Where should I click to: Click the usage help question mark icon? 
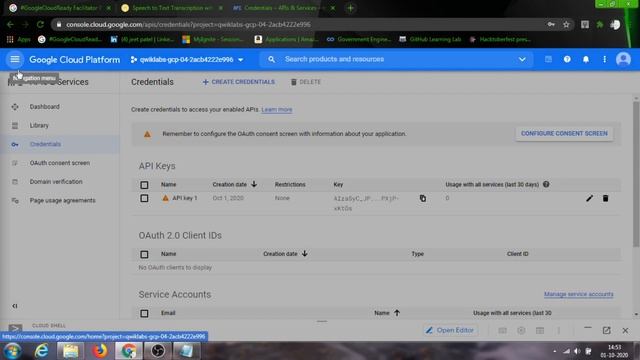coord(546,184)
